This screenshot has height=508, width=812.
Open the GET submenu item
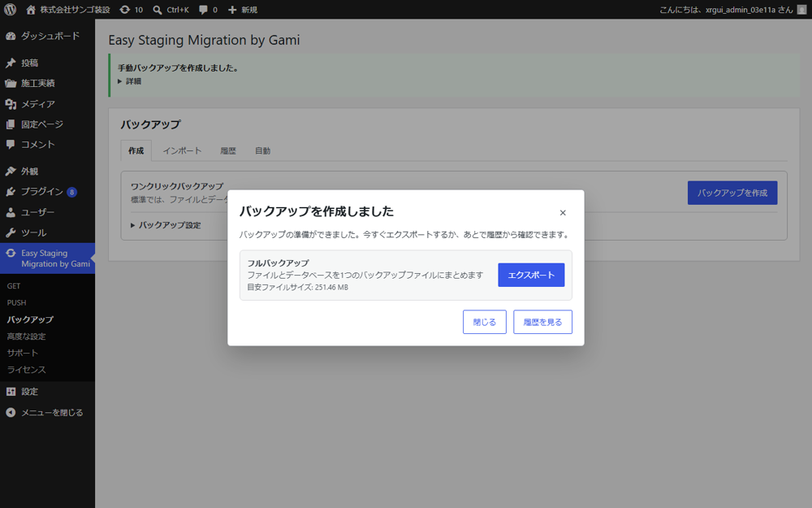[x=14, y=286]
